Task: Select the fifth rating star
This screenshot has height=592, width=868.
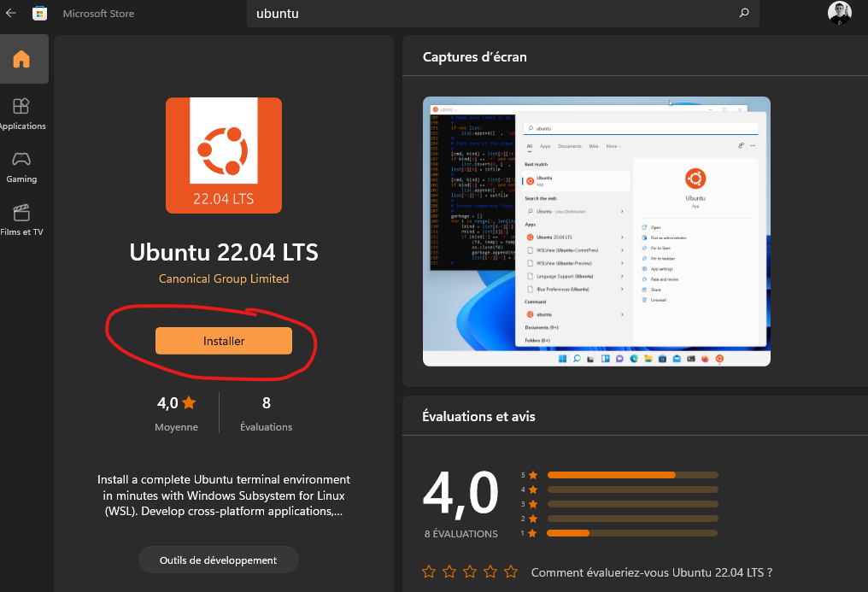Action: pyautogui.click(x=511, y=571)
